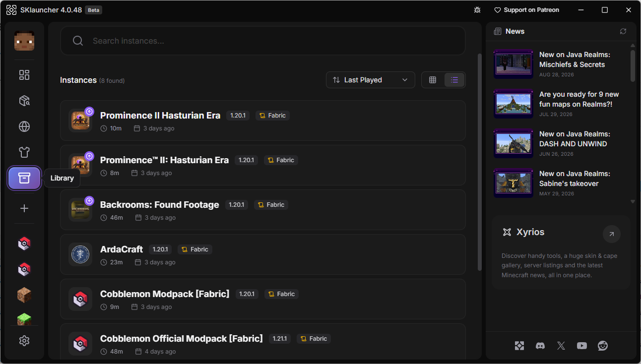Click the bug report icon in title bar
The height and width of the screenshot is (364, 641).
coord(477,10)
